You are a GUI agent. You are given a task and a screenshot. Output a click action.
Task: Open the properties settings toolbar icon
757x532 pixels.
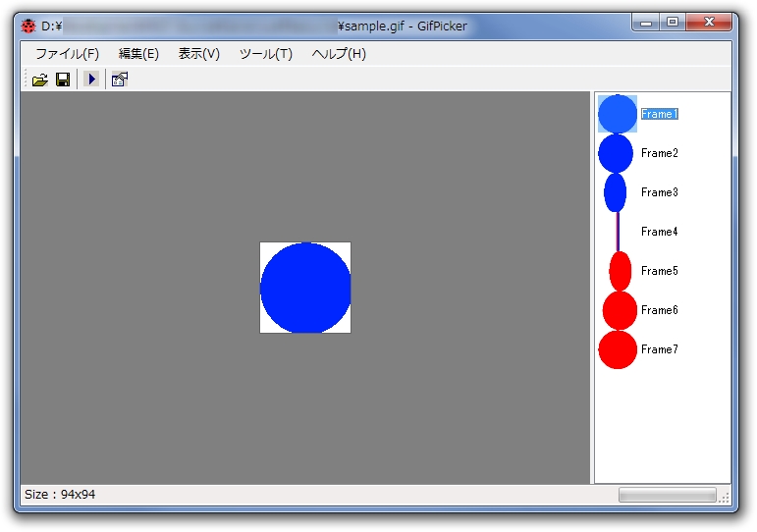click(x=119, y=80)
